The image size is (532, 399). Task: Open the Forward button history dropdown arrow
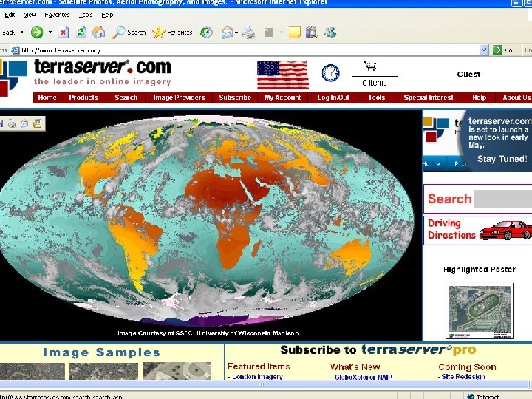(50, 33)
